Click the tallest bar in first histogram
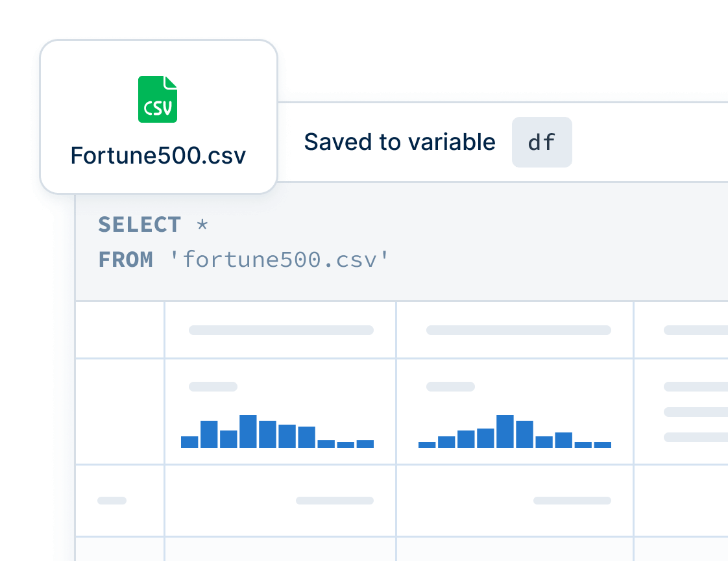 pos(249,431)
